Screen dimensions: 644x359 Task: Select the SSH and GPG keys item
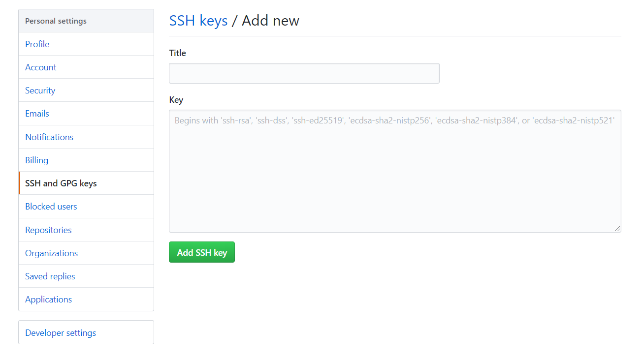coord(61,183)
